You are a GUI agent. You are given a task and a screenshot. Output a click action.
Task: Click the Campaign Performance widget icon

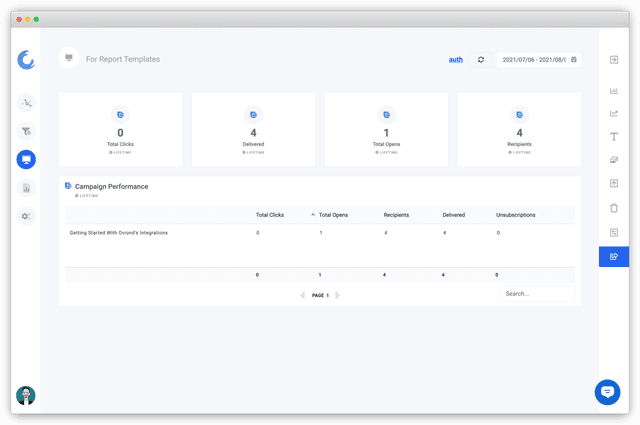pos(68,186)
